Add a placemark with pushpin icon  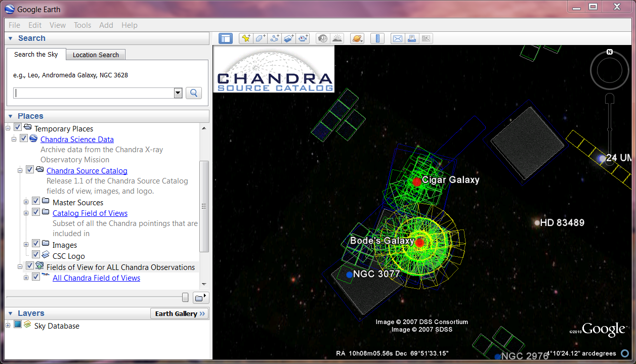pyautogui.click(x=246, y=38)
